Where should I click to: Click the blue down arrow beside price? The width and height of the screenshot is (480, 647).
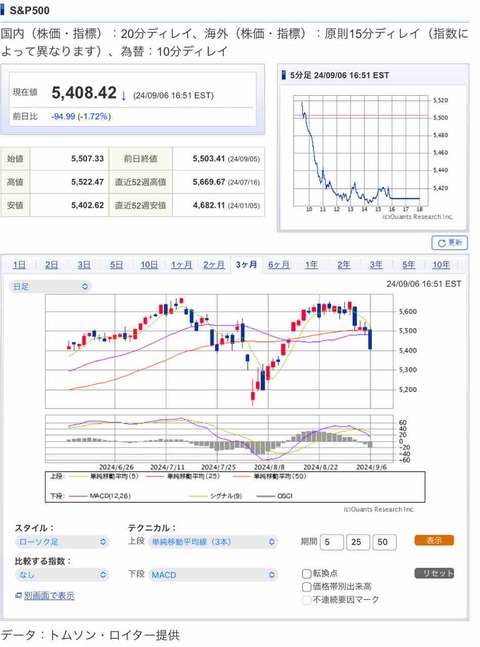[x=123, y=96]
